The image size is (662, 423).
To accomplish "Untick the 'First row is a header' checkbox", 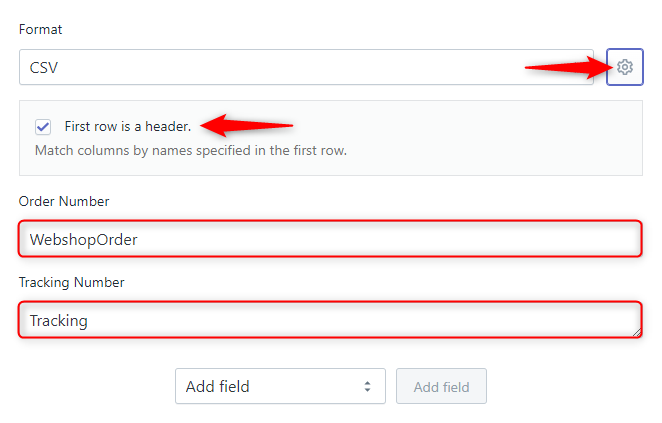I will pos(43,127).
